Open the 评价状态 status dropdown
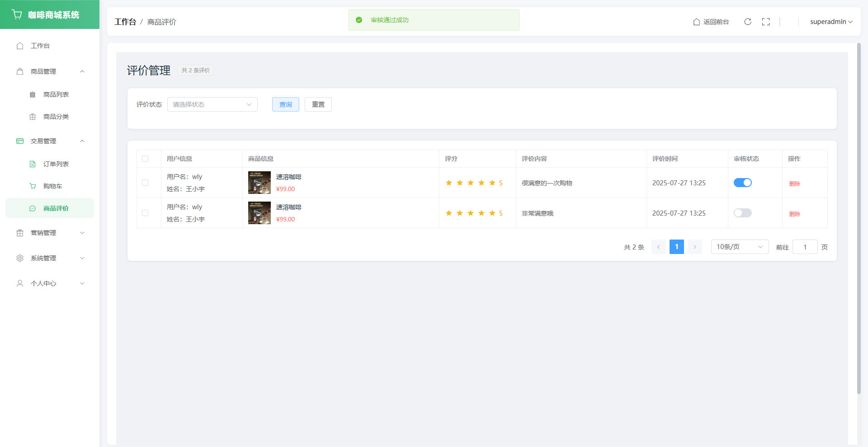Image resolution: width=868 pixels, height=447 pixels. (212, 104)
